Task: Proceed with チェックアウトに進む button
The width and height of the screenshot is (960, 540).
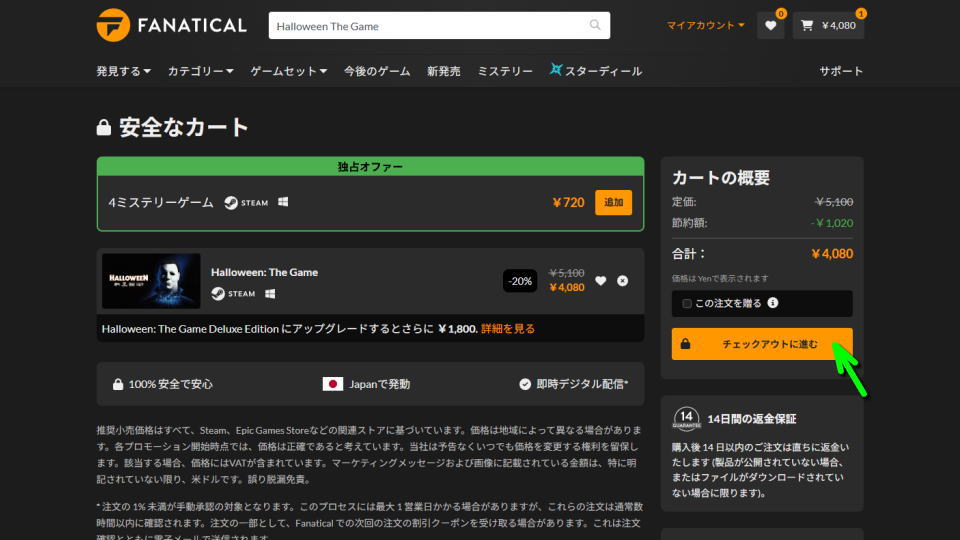Action: [x=762, y=344]
